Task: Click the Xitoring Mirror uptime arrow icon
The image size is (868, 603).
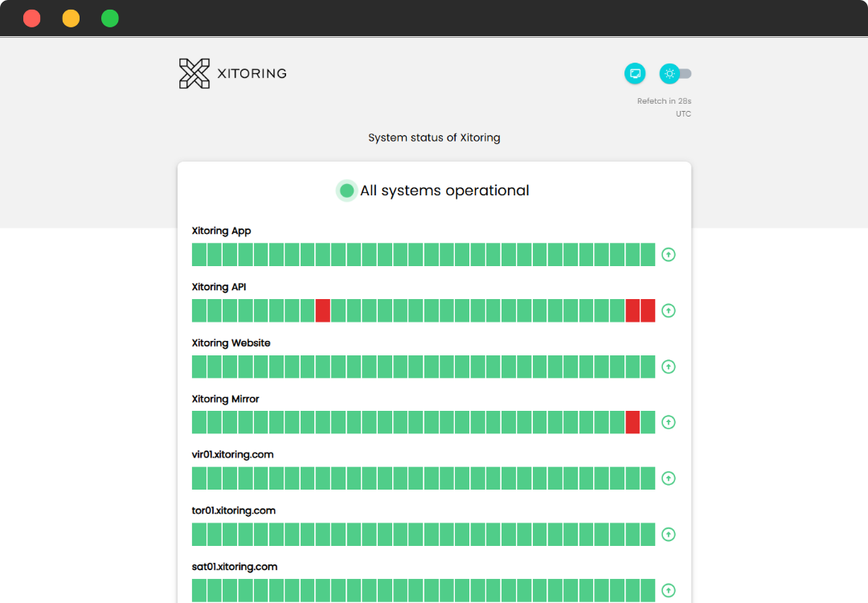Action: (668, 422)
